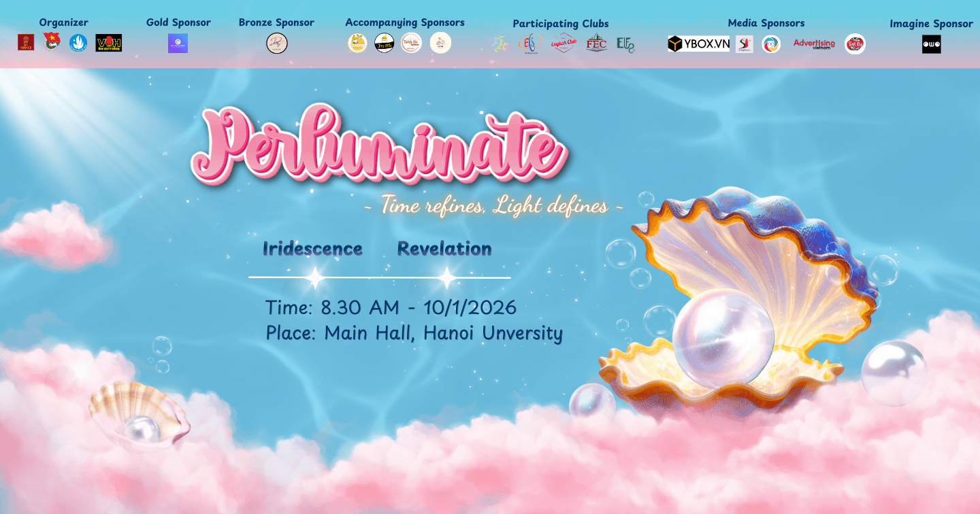Click the Imagine Sponsor heading
Screen dimensions: 980x514
coord(931,24)
